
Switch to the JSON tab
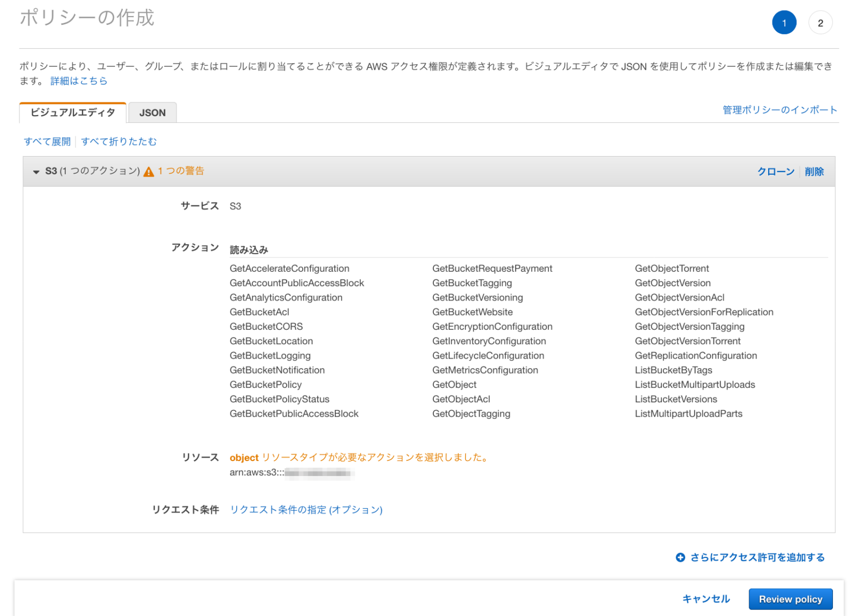click(152, 112)
